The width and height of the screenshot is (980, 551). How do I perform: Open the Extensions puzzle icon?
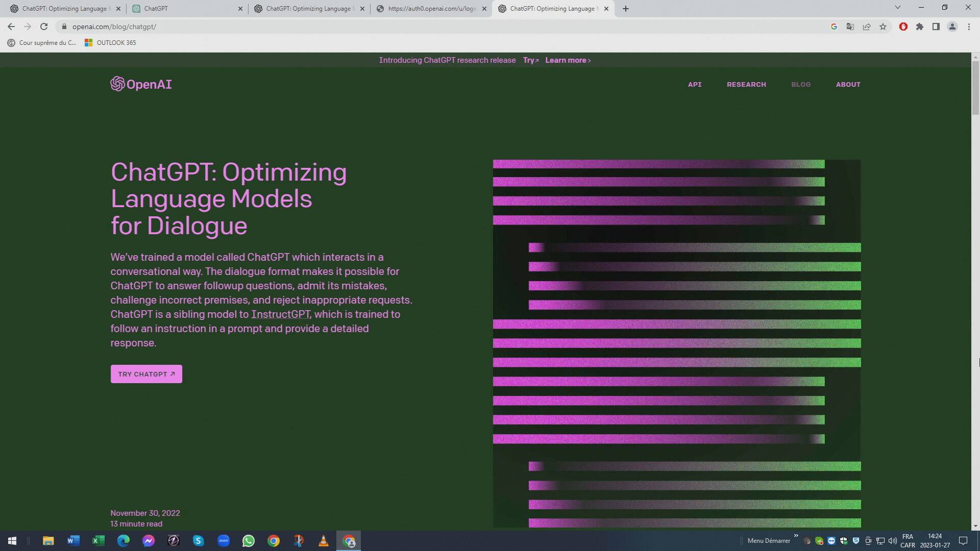[920, 27]
